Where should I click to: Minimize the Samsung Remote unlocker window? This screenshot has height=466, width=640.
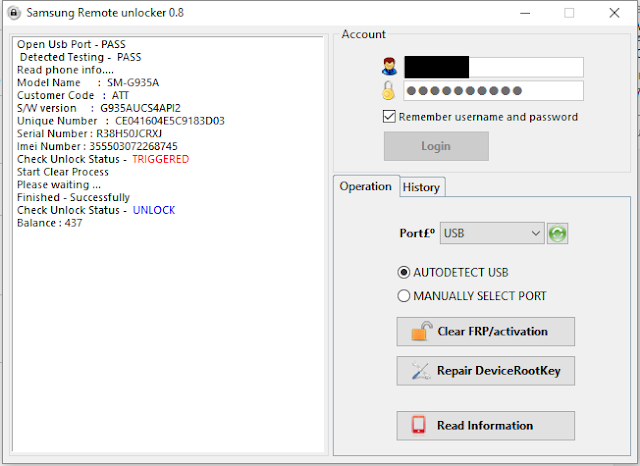tap(525, 13)
